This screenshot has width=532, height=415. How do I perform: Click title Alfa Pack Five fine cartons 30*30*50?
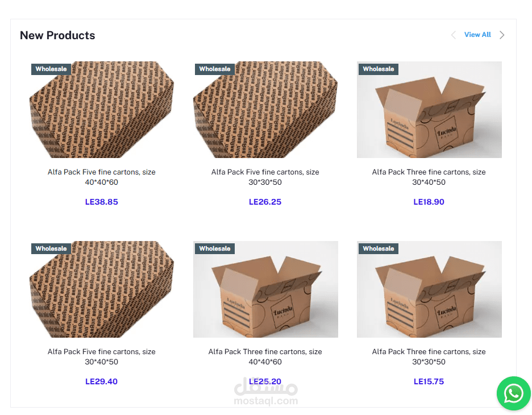[x=265, y=177]
